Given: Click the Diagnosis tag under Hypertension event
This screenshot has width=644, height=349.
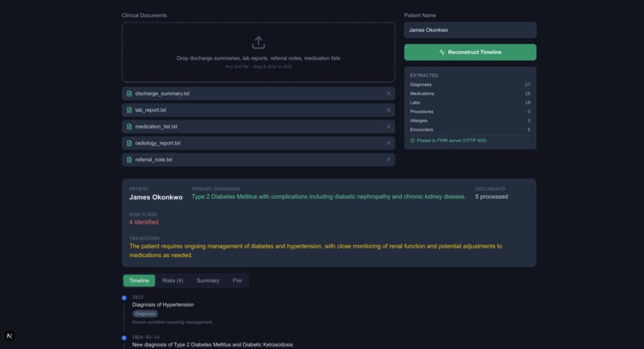Looking at the screenshot, I should pyautogui.click(x=145, y=314).
